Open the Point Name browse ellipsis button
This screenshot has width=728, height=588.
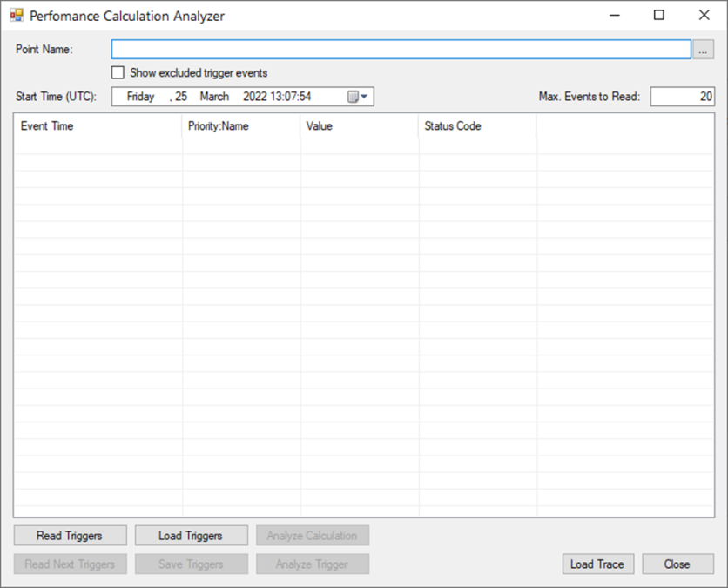[704, 50]
